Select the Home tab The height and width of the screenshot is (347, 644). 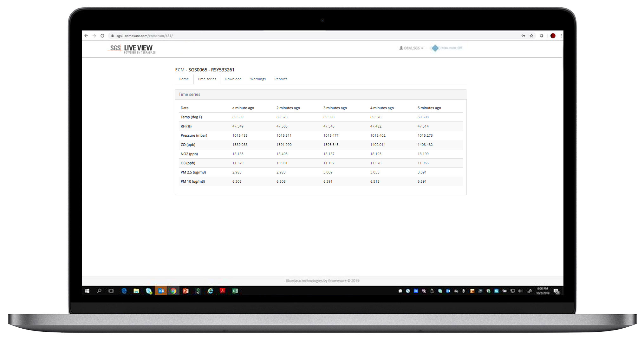click(184, 79)
